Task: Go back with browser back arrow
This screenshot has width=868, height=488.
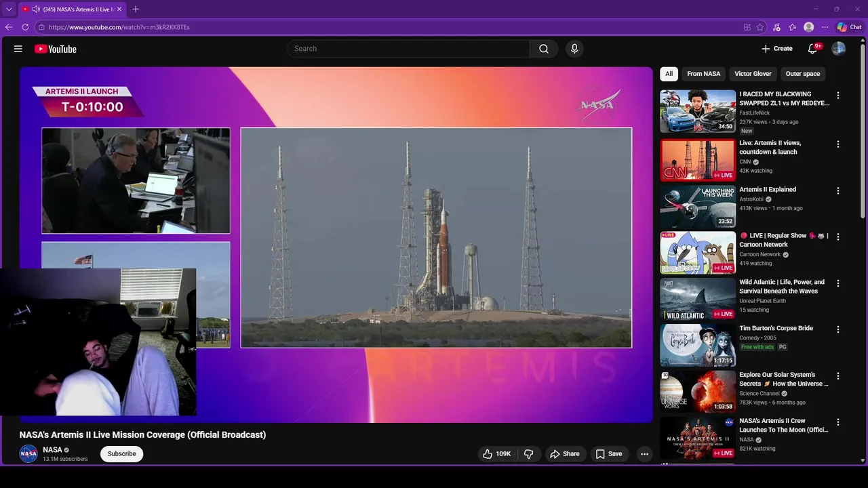Action: tap(9, 27)
